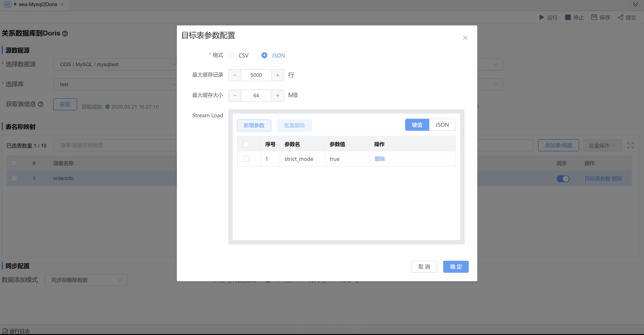This screenshot has width=644, height=335.
Task: Toggle the orderinfo sync switch
Action: click(x=563, y=179)
